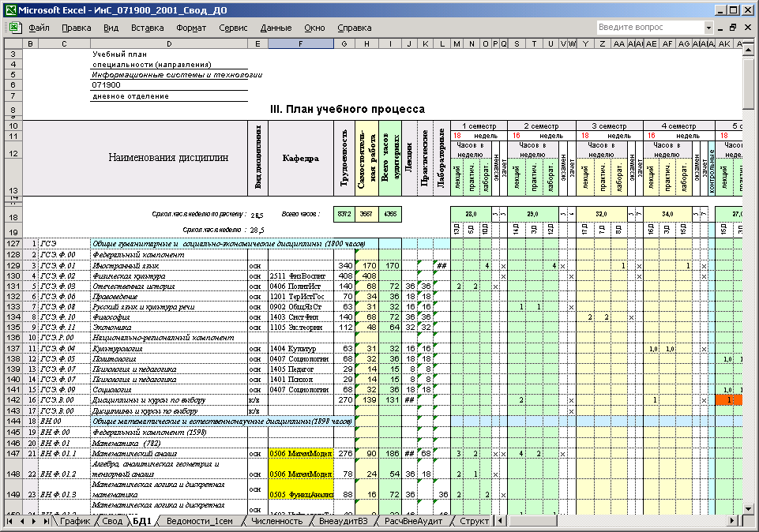Select the БД1 sheet tab

point(142,521)
